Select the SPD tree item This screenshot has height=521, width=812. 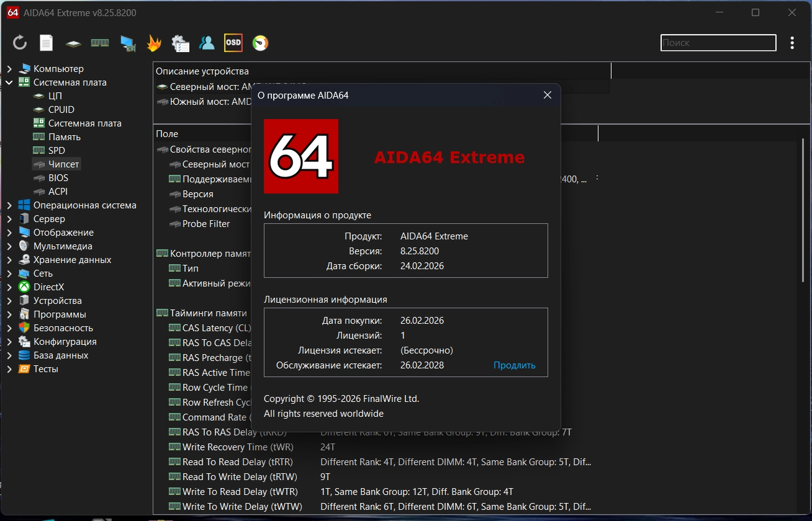tap(56, 151)
